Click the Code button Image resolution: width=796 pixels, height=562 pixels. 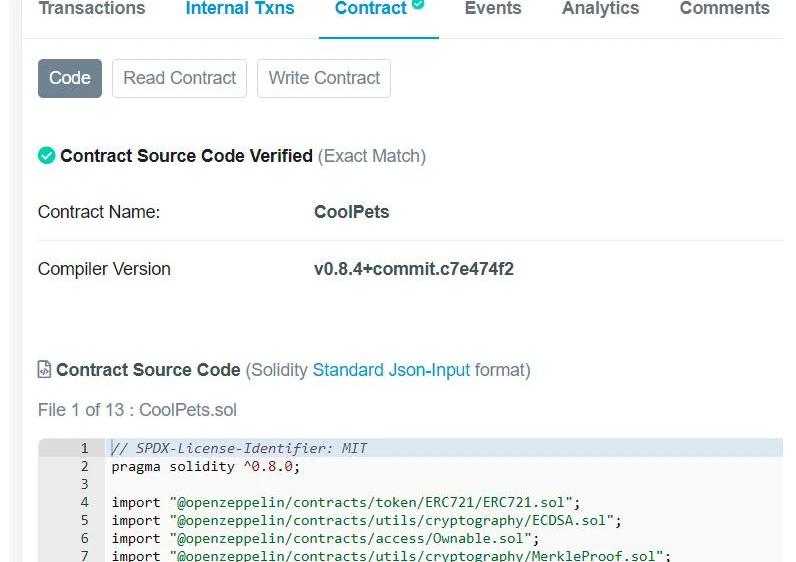tap(70, 78)
